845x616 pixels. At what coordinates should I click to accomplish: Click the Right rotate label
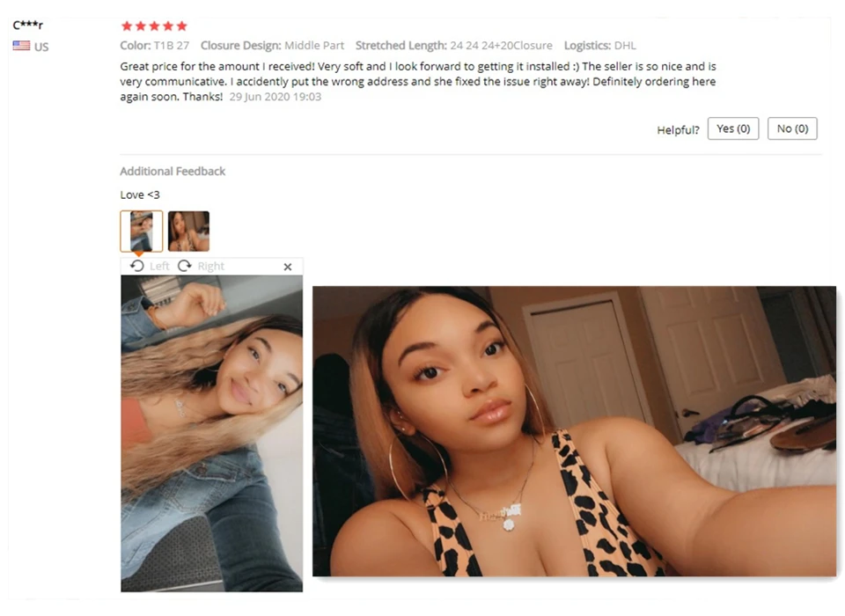[210, 266]
